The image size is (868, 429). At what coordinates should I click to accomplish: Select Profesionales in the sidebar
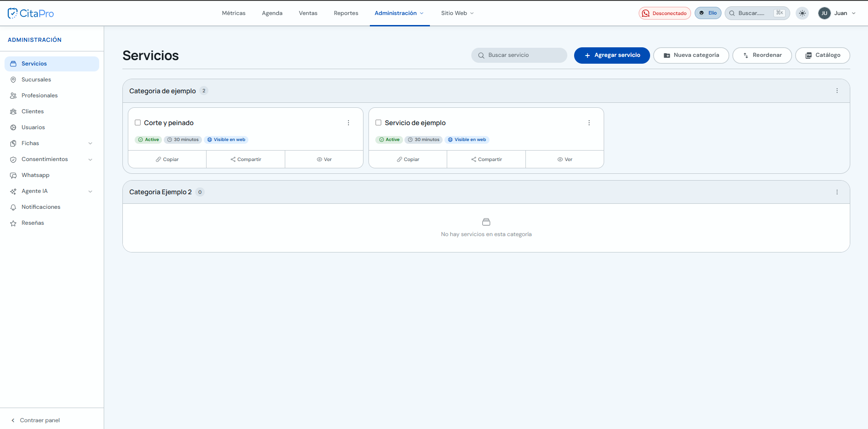click(x=52, y=96)
